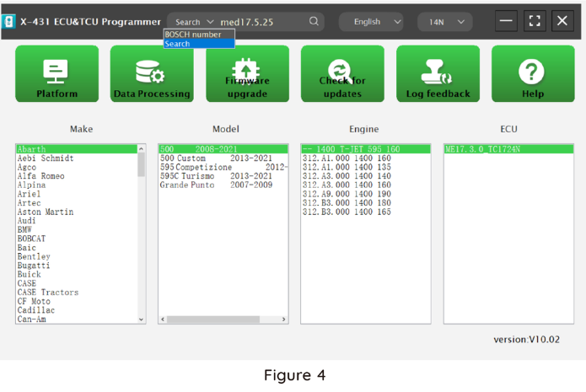
Task: Select model 500 Custom 2013-2021
Action: pos(223,158)
